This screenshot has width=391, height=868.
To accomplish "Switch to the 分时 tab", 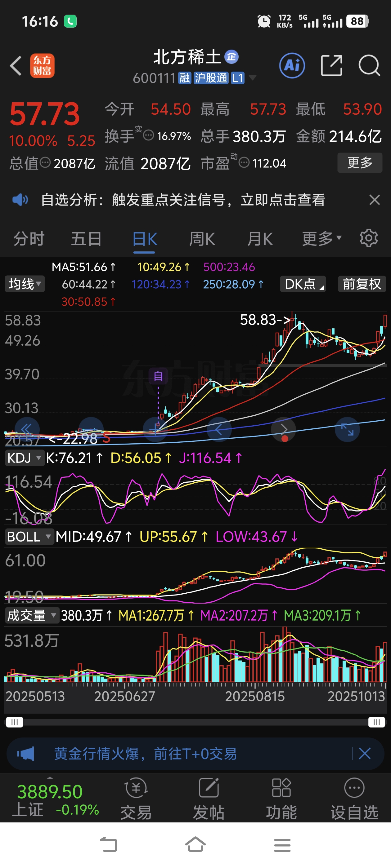I will (29, 239).
